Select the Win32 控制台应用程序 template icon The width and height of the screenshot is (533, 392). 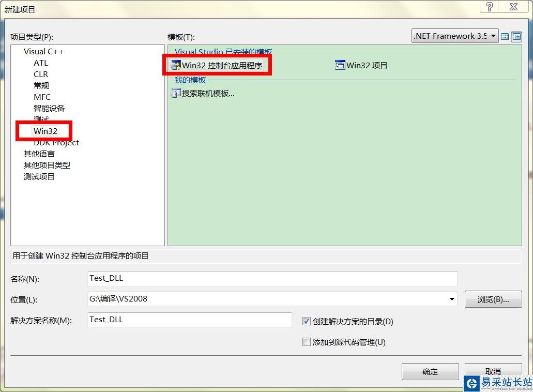point(176,65)
